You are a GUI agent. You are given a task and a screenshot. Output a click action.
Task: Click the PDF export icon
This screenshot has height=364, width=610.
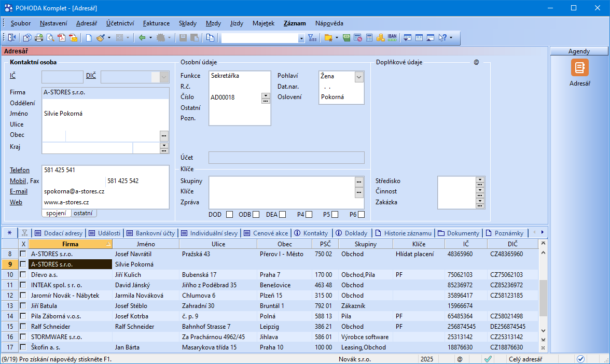[61, 38]
